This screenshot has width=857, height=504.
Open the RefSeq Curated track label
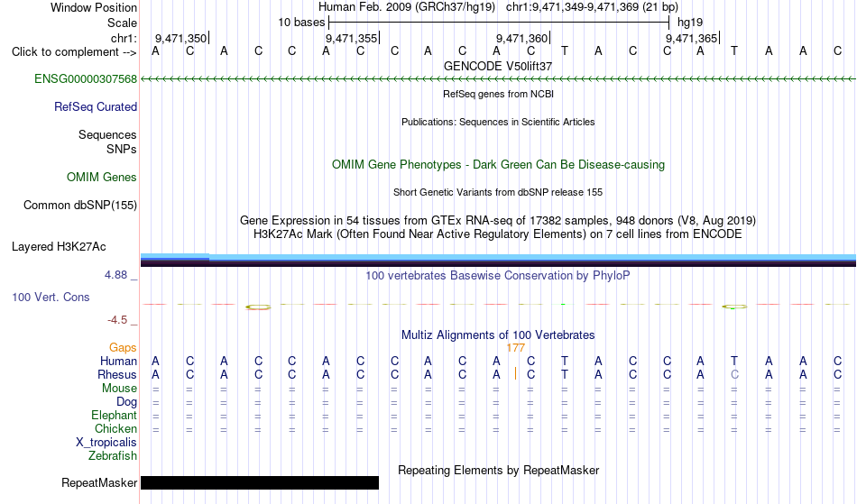coord(95,107)
